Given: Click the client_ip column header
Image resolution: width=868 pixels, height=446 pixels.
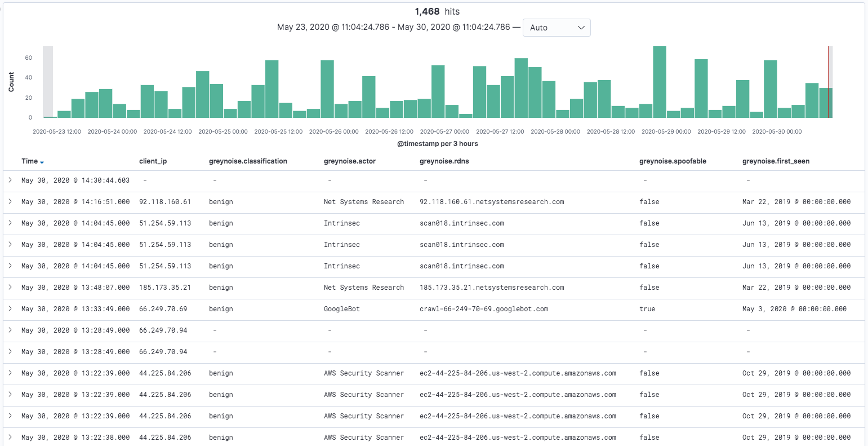Looking at the screenshot, I should 153,161.
